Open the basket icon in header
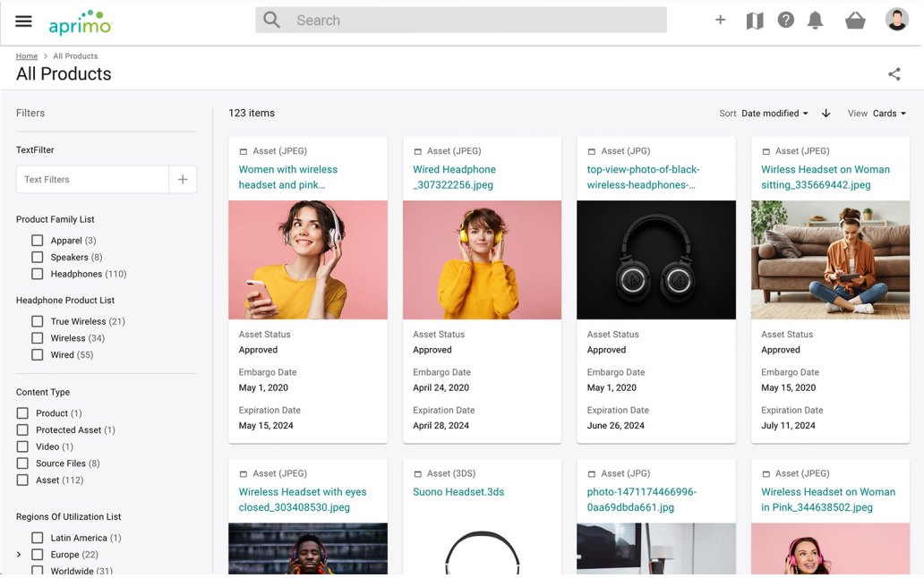The height and width of the screenshot is (578, 924). (x=855, y=21)
